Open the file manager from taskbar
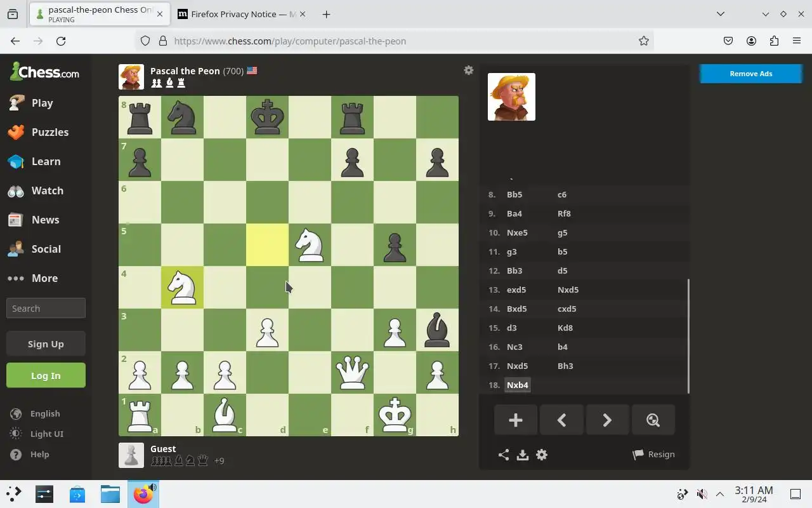Image resolution: width=812 pixels, height=508 pixels. [x=110, y=494]
